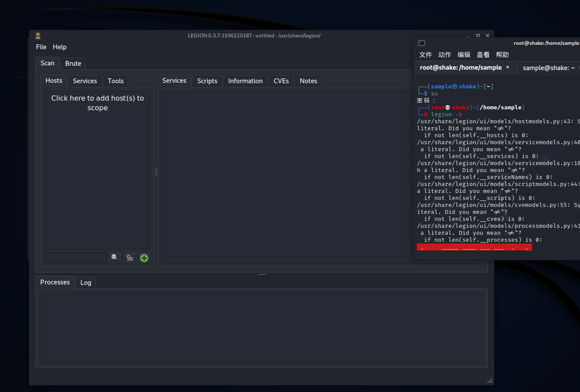Click the empty Processes table area
This screenshot has height=392, width=580.
pyautogui.click(x=262, y=328)
